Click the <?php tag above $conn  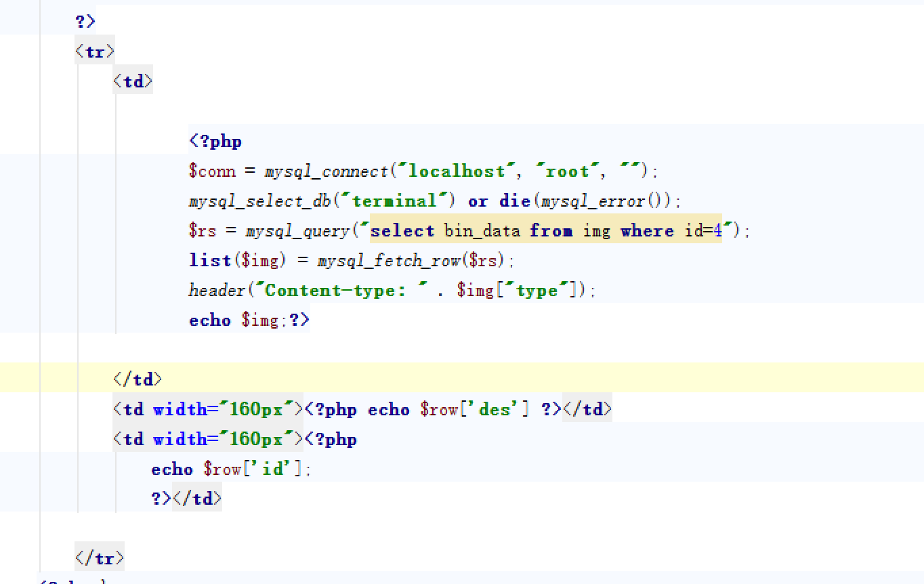[215, 142]
